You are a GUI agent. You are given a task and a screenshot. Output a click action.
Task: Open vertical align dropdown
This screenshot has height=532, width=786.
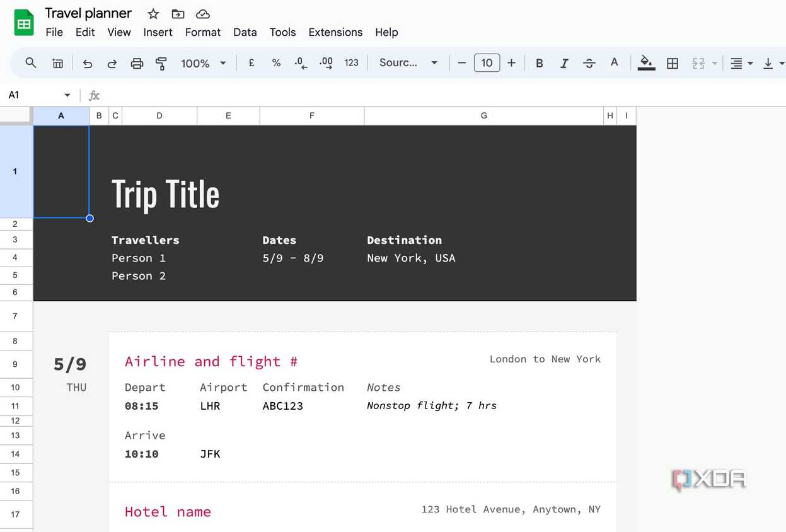click(x=773, y=63)
